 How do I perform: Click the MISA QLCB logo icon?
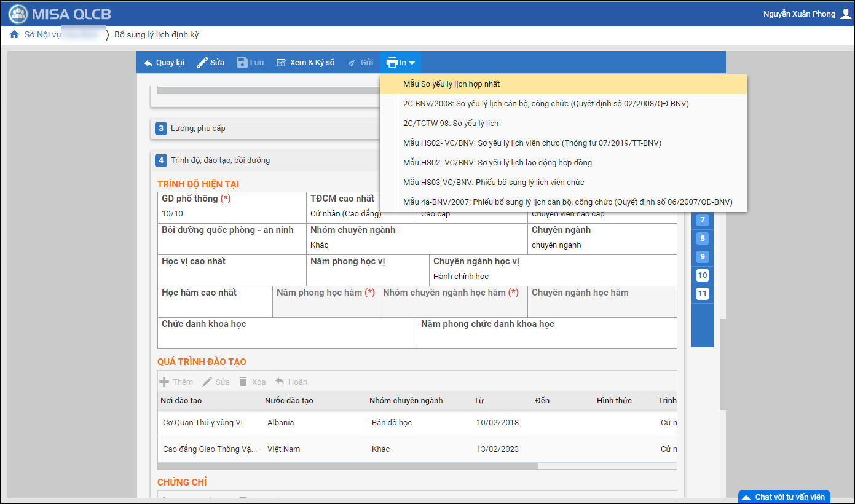tap(18, 14)
